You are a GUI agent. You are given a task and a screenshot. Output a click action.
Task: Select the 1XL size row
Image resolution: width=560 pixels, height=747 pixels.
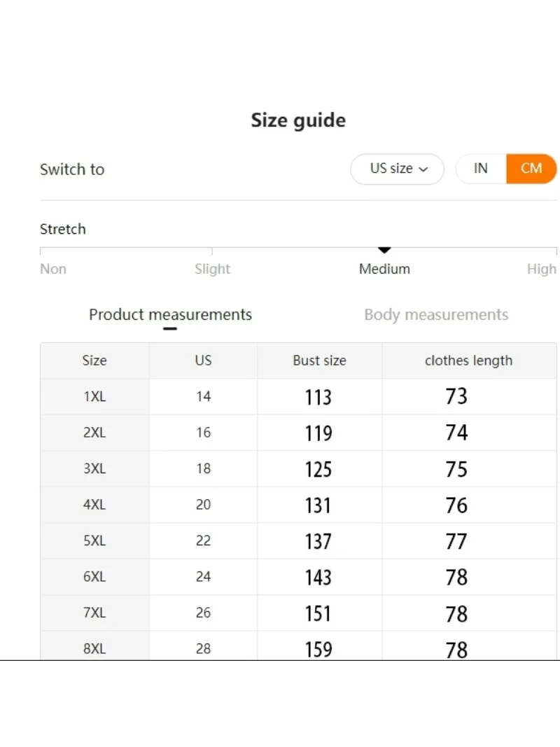pyautogui.click(x=94, y=396)
